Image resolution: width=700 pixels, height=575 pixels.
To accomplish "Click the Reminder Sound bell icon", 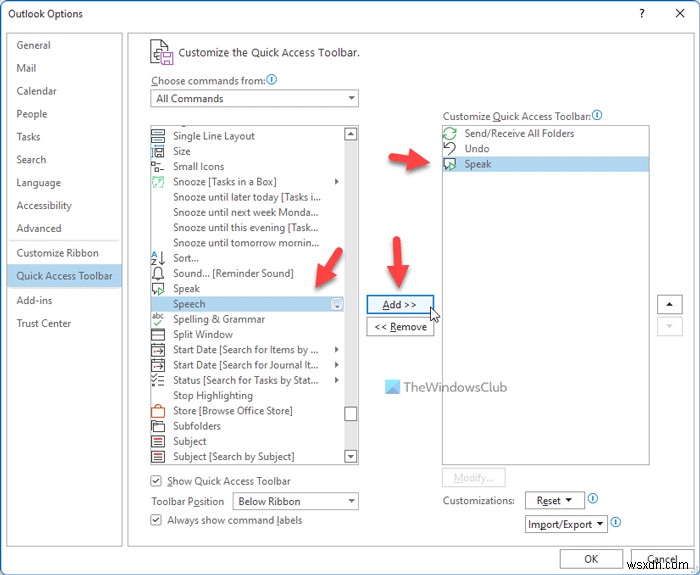I will click(x=158, y=273).
